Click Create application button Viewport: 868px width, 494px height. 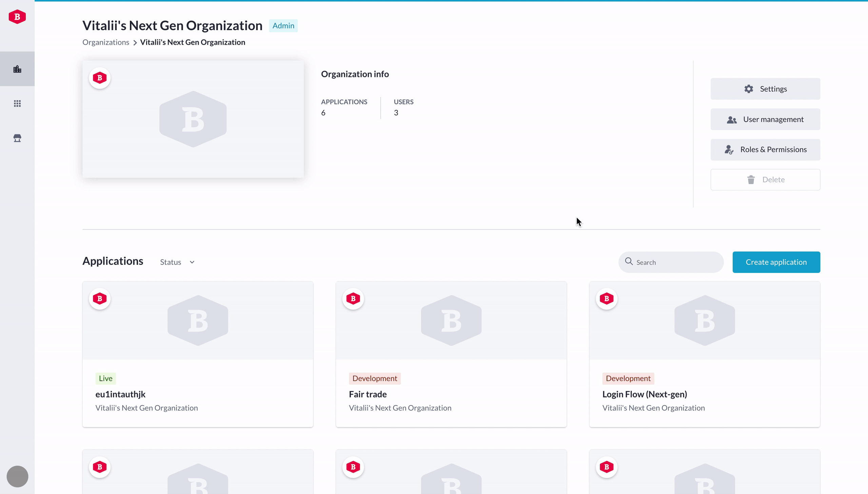(776, 262)
